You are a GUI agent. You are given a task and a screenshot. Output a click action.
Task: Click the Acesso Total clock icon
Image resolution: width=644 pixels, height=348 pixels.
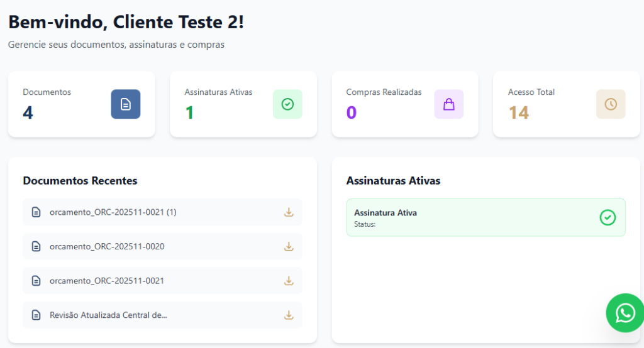click(x=611, y=104)
